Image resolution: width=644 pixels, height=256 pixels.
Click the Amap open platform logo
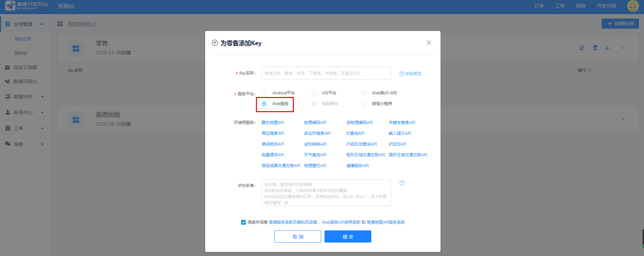[x=26, y=6]
